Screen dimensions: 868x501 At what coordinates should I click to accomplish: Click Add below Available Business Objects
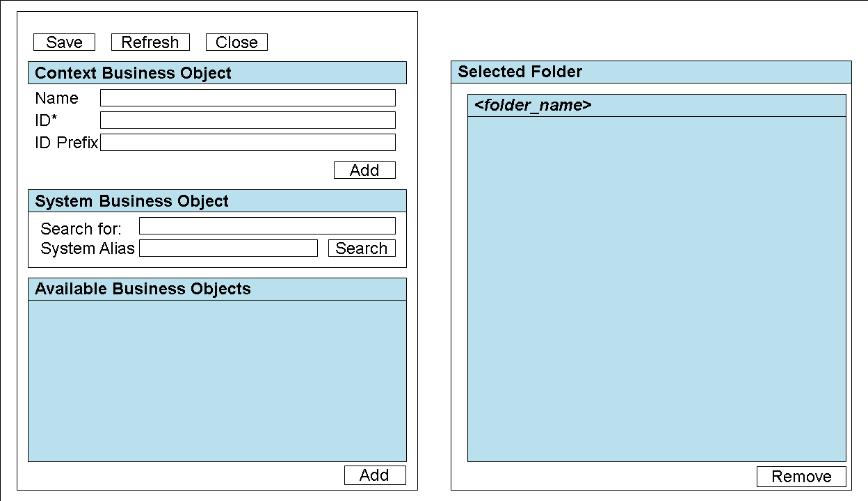[375, 475]
